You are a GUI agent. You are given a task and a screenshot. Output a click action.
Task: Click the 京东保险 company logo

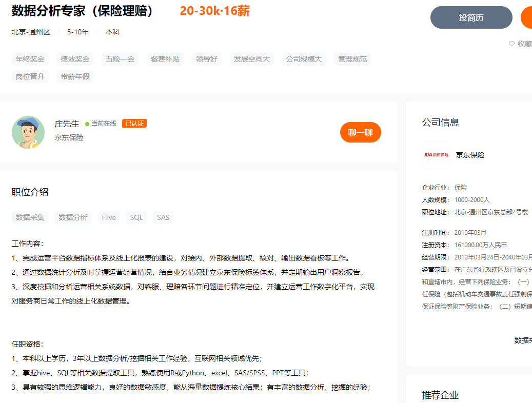pyautogui.click(x=436, y=155)
